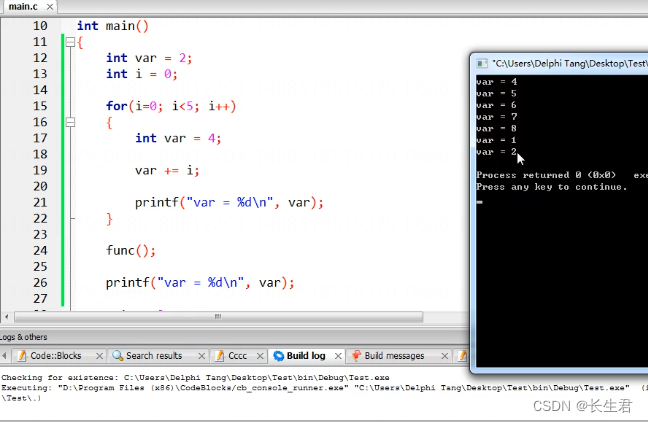The height and width of the screenshot is (422, 648).
Task: Click the 'var += i;' code line
Action: pyautogui.click(x=167, y=170)
